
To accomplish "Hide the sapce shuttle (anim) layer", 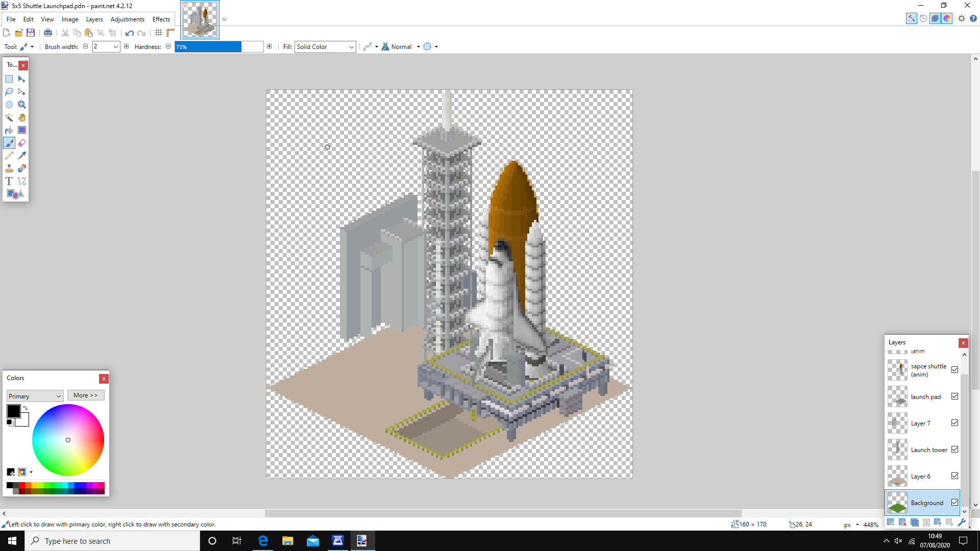I will (x=954, y=369).
